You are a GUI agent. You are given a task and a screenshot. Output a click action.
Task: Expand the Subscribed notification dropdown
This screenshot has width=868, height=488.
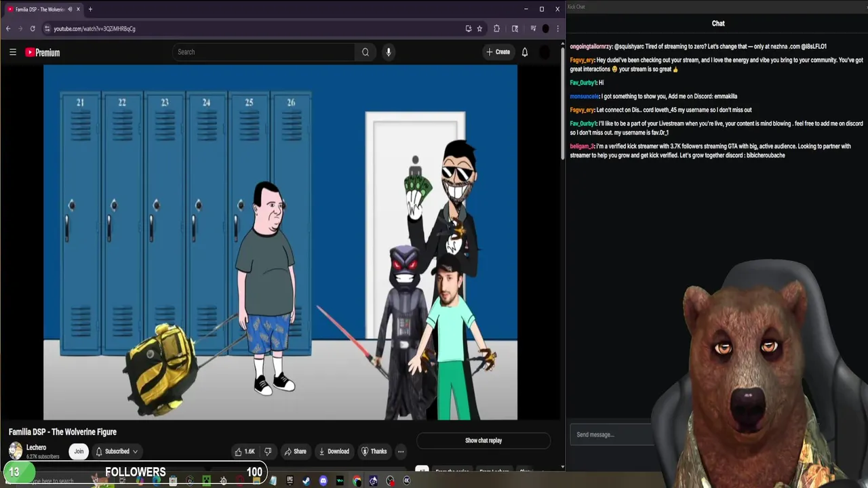click(117, 451)
